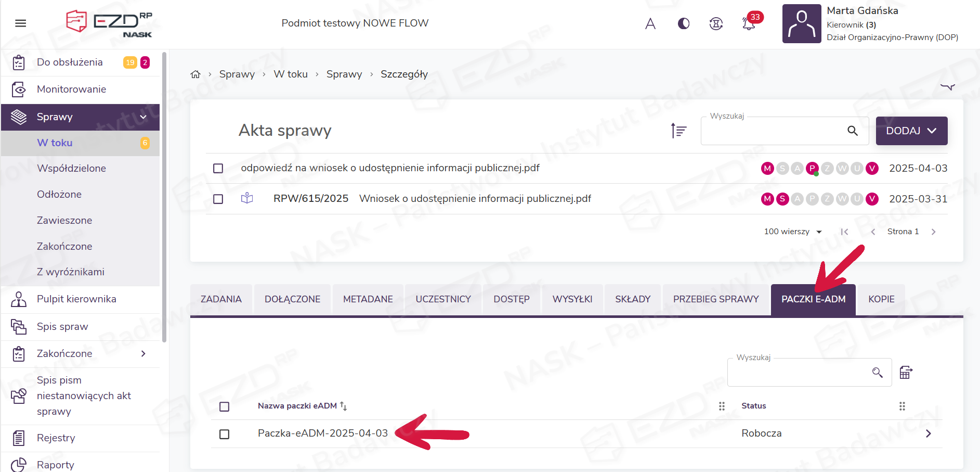The image size is (980, 472).
Task: Open the DODAJ dropdown button
Action: coord(911,131)
